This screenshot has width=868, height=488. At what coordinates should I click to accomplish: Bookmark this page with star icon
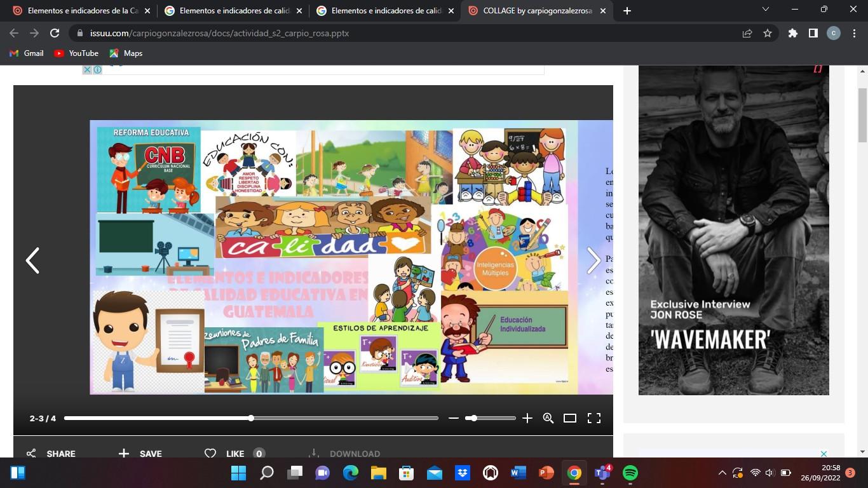[x=767, y=34]
